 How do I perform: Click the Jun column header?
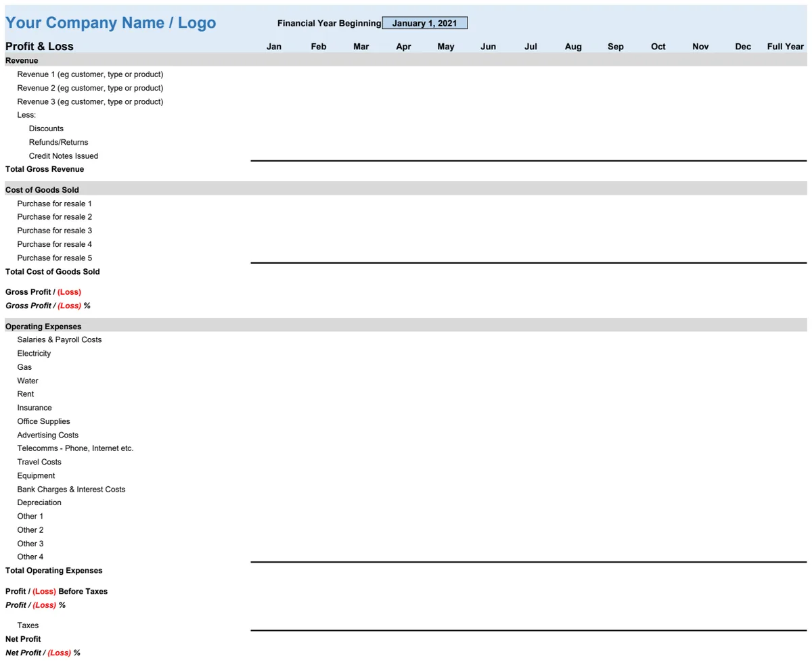click(x=488, y=47)
